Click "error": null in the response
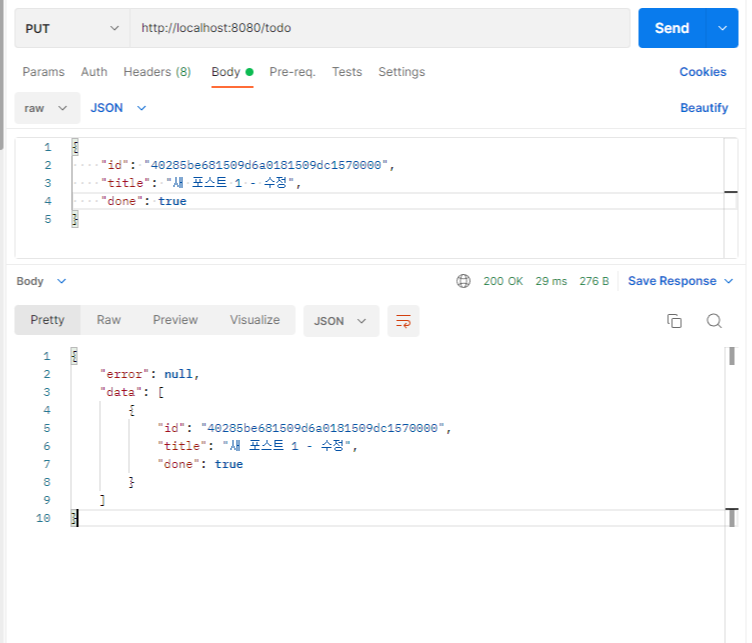The width and height of the screenshot is (752, 643). coord(149,374)
